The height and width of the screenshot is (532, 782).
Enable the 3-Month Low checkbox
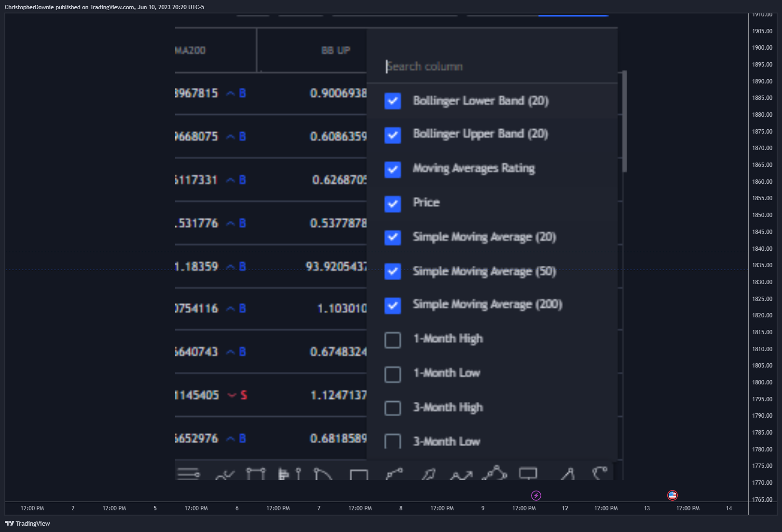(x=393, y=441)
